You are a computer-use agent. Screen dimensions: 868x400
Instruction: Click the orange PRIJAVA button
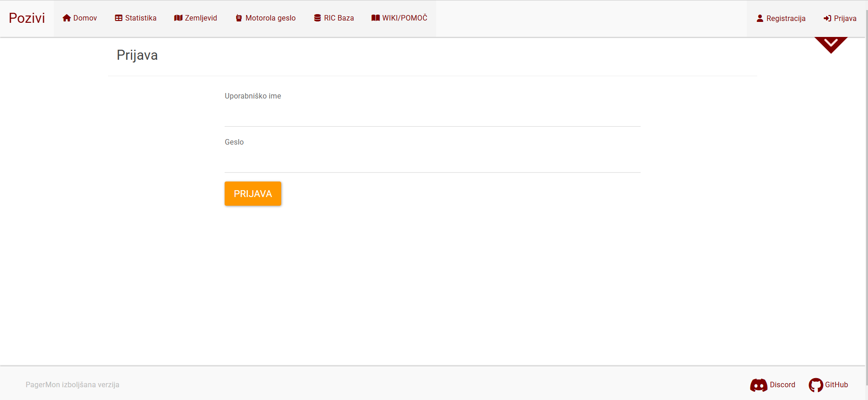coord(253,193)
